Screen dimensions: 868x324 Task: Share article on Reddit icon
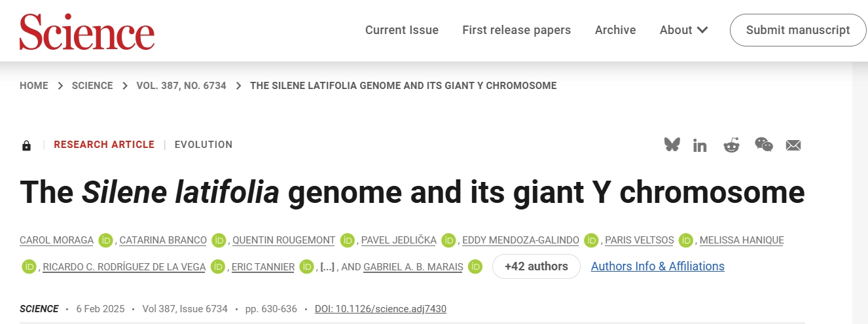point(731,145)
